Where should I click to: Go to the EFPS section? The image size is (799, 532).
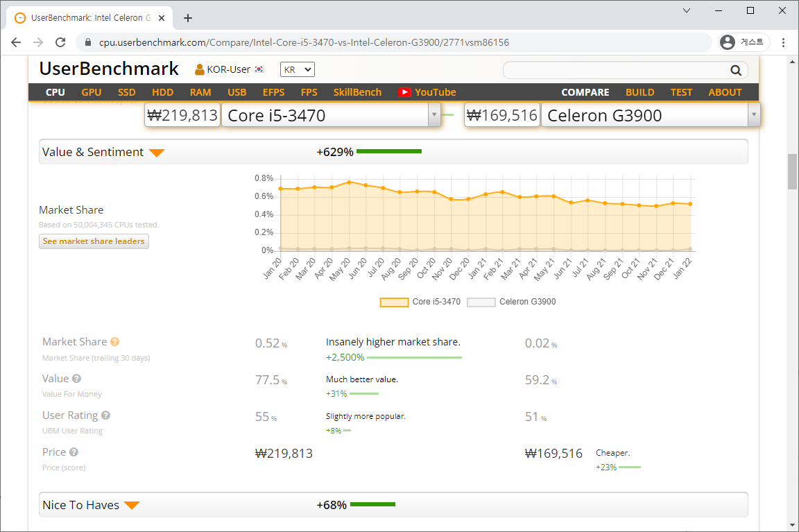click(x=274, y=92)
